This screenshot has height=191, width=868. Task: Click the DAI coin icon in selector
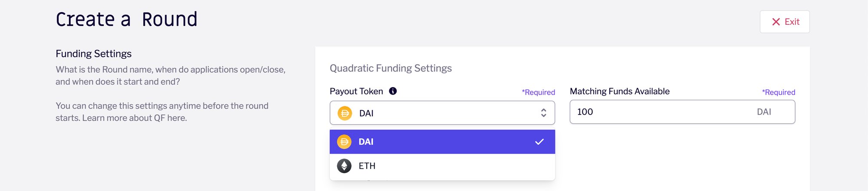(x=345, y=113)
